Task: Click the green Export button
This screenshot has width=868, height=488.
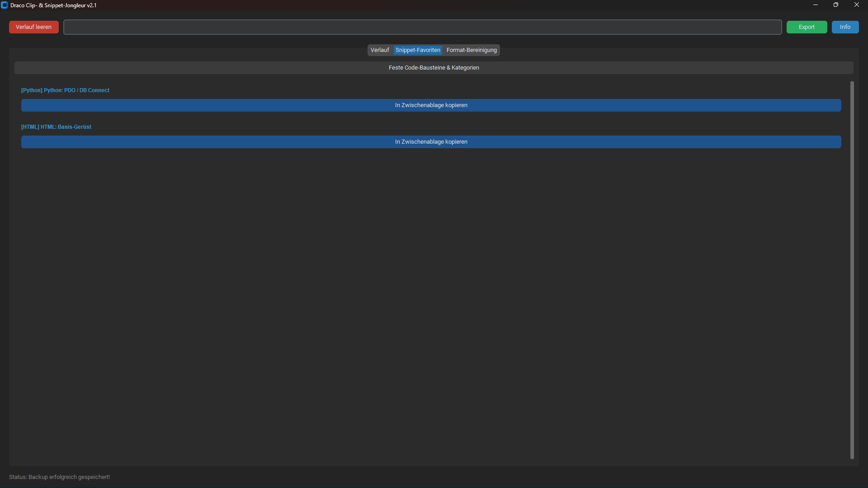Action: click(x=807, y=27)
